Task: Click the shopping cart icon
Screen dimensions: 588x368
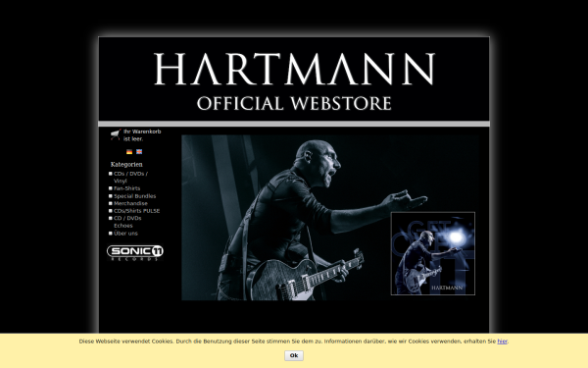Action: (x=116, y=134)
